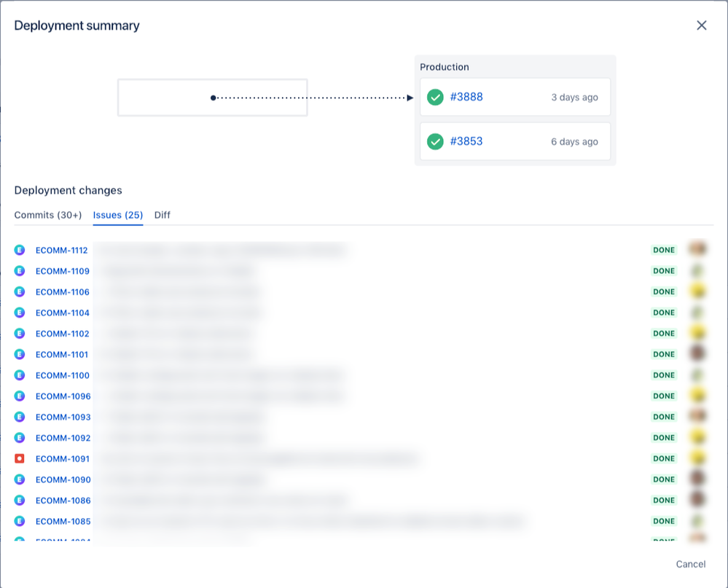The width and height of the screenshot is (728, 588).
Task: Click the DONE status lozenge for ECOMM-1085
Action: click(663, 521)
